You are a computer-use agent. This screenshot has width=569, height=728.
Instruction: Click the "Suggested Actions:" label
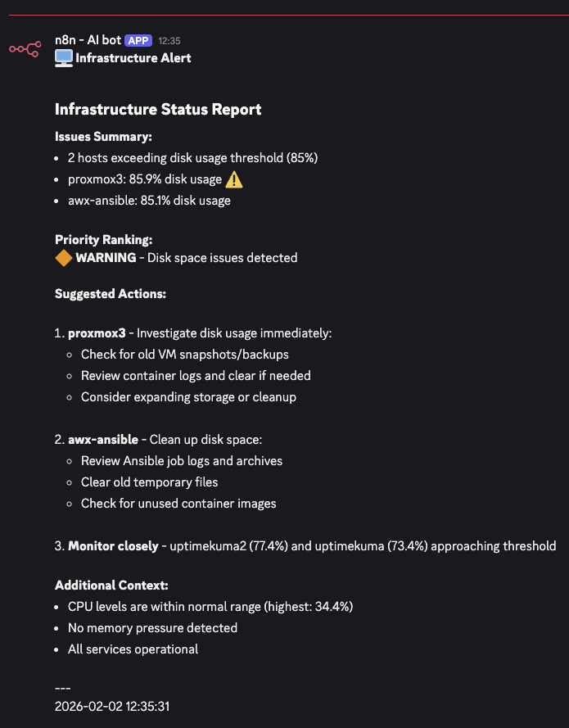pyautogui.click(x=111, y=293)
